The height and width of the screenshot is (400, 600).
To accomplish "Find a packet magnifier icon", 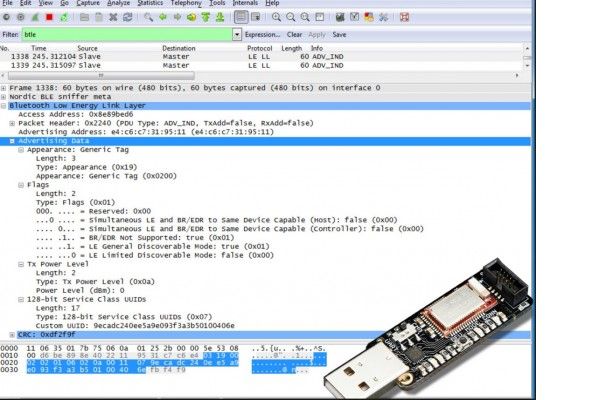I will tap(148, 17).
